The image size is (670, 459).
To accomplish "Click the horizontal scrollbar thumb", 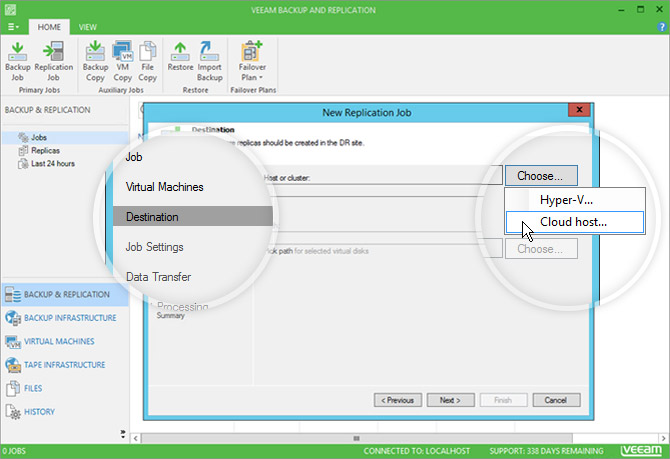I will click(x=357, y=438).
